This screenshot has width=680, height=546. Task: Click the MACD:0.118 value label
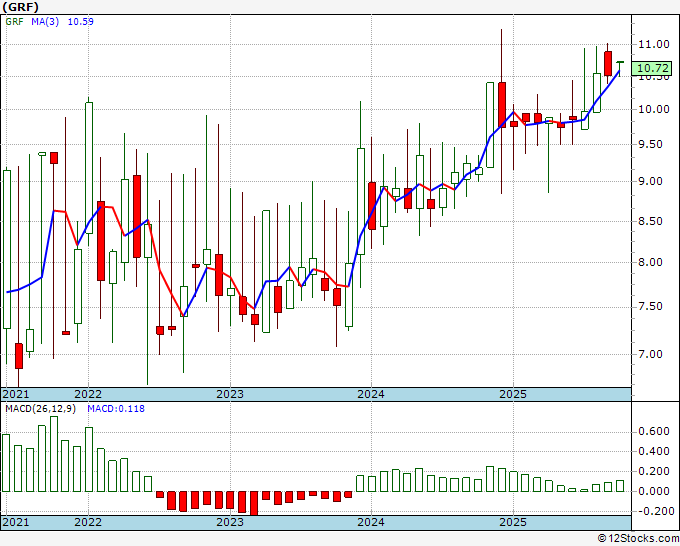(x=114, y=408)
